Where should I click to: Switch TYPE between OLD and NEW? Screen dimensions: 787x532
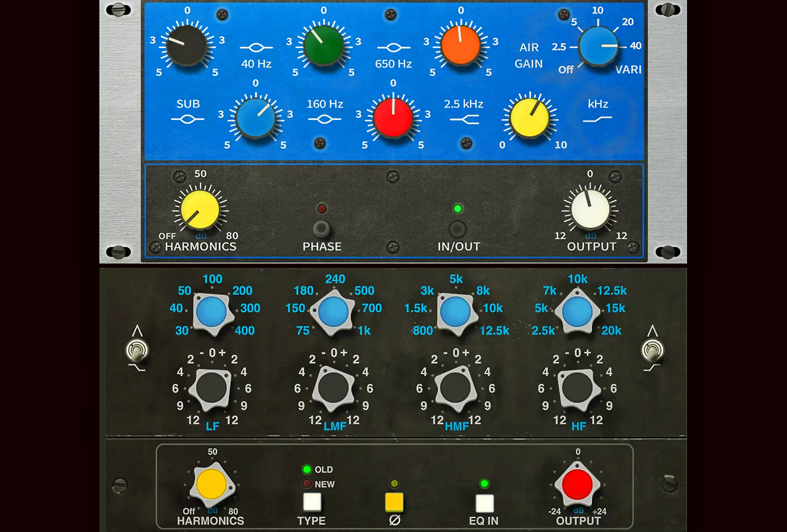[311, 501]
